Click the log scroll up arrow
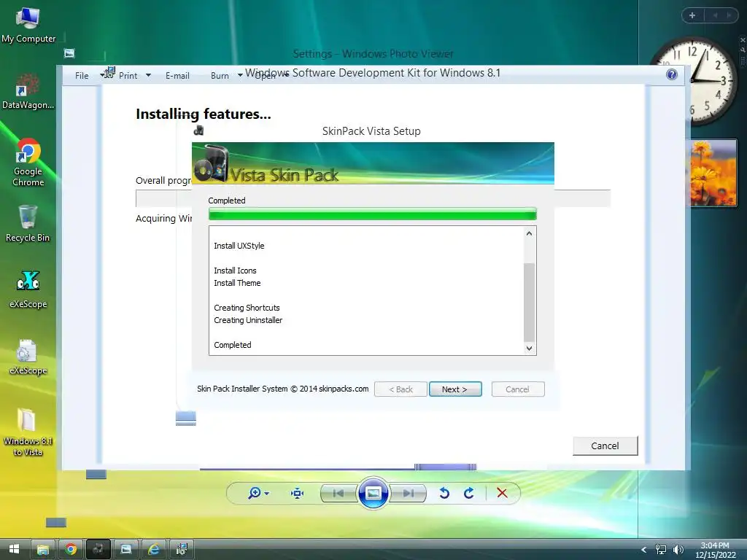Viewport: 747px width, 560px height. point(529,233)
